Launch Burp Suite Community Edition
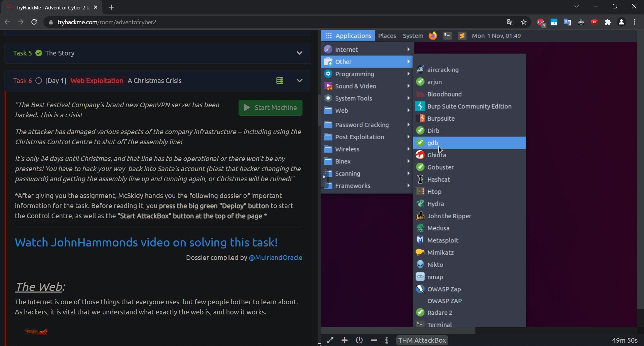 tap(469, 106)
